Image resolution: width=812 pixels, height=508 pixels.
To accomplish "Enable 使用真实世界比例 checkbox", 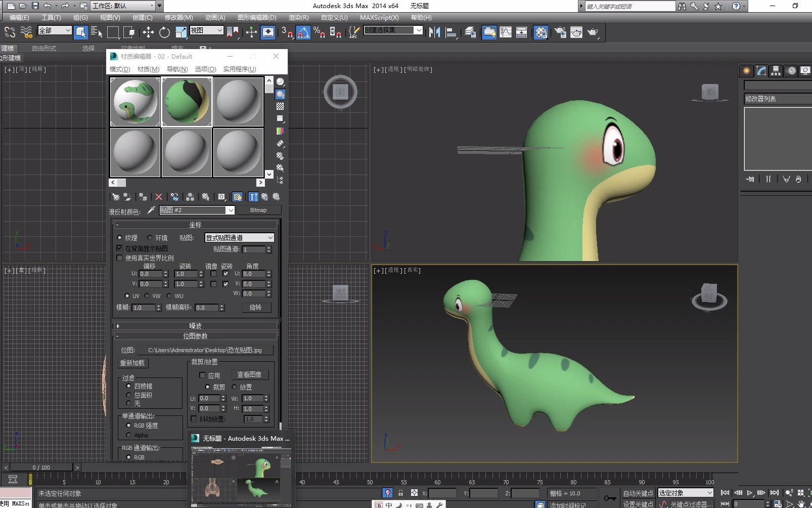I will point(120,258).
